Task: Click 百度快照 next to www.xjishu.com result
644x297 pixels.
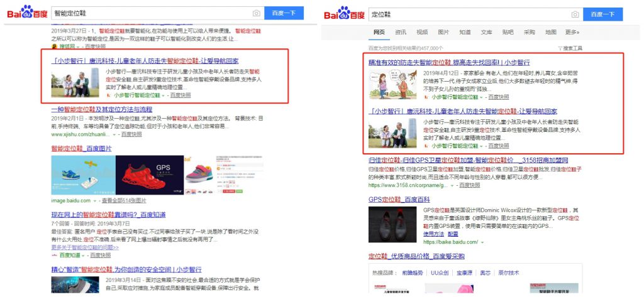Action: click(x=131, y=134)
